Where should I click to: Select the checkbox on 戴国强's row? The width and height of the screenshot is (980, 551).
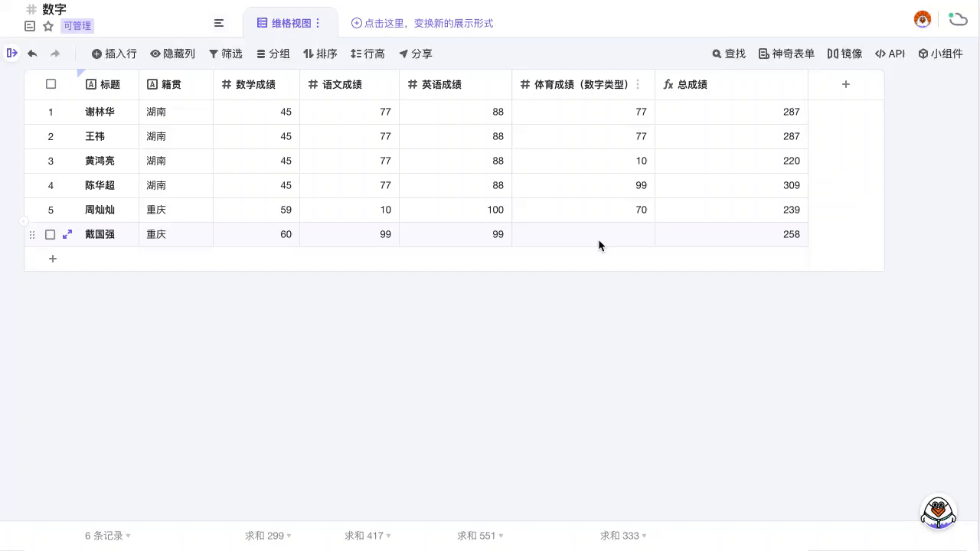(51, 234)
